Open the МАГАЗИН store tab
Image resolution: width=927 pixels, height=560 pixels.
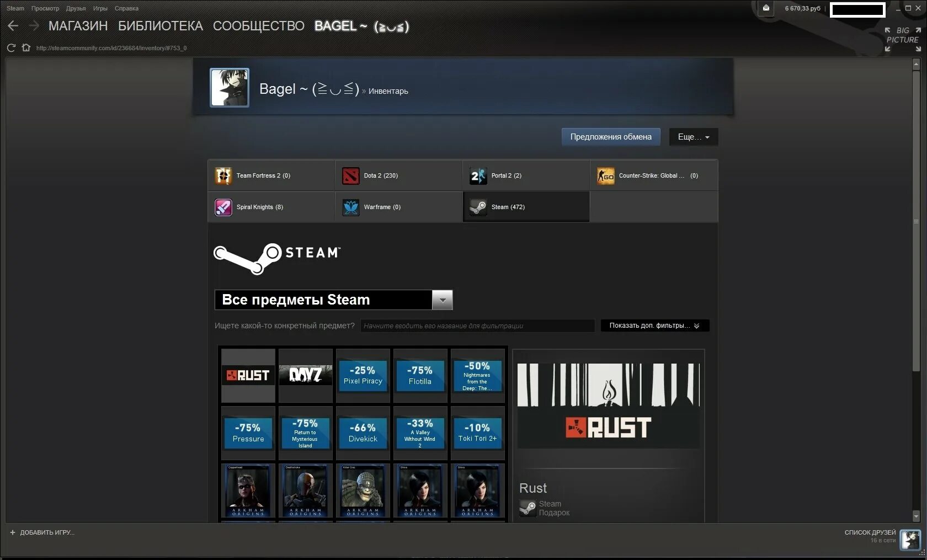coord(78,26)
